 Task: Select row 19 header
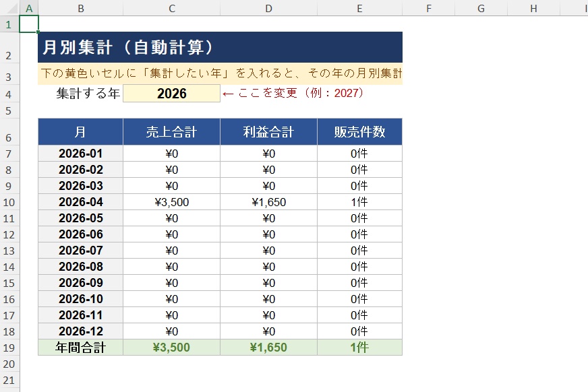tap(9, 348)
